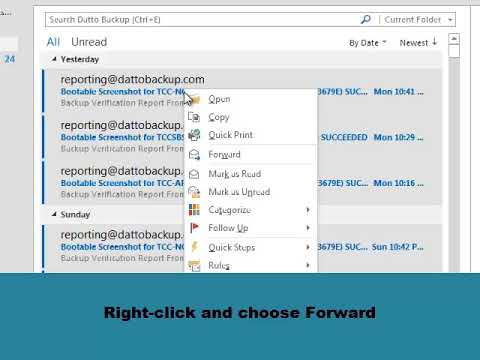Switch to the All filter tab
480x360 pixels.
coord(53,42)
